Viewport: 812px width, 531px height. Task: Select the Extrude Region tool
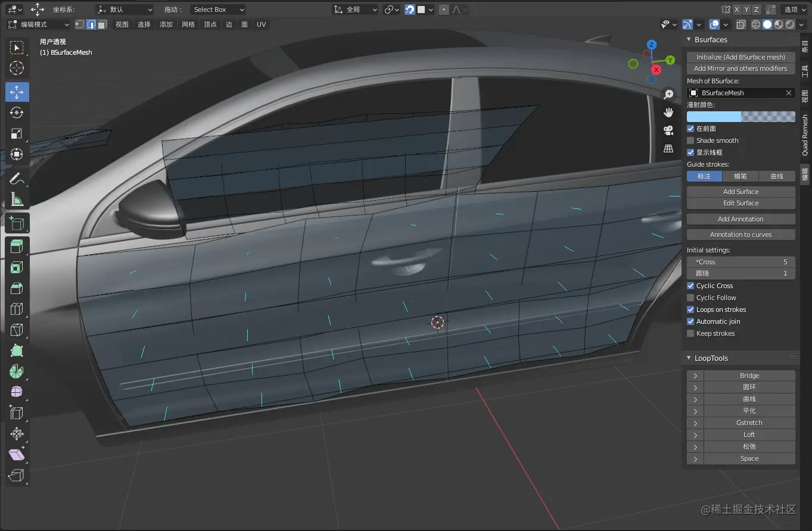(x=17, y=245)
